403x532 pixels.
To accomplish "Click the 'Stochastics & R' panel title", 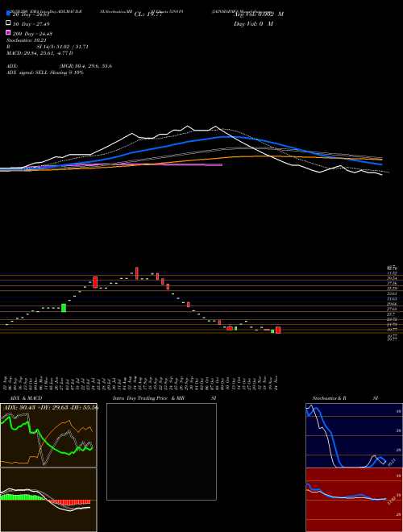I will point(329,398).
